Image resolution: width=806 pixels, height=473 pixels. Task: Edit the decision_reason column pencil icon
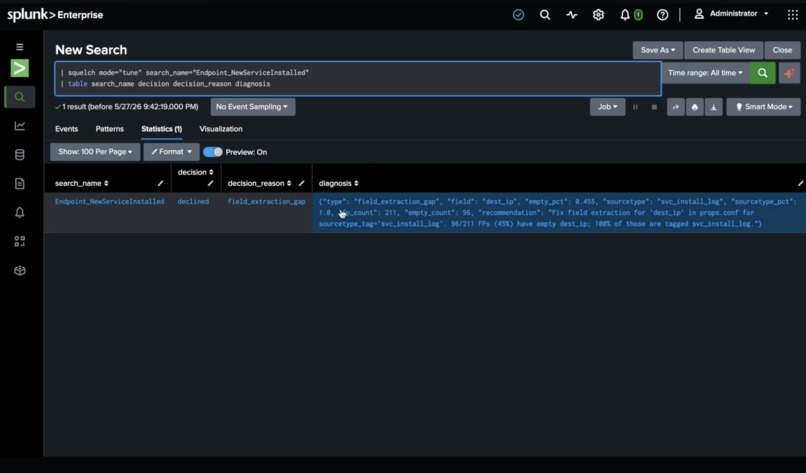pos(301,183)
